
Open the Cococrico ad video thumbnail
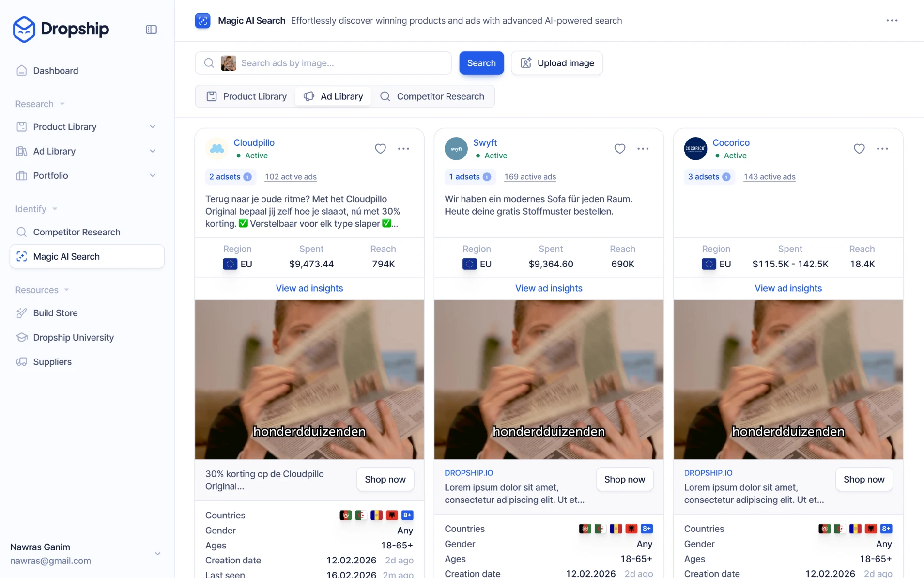click(x=788, y=379)
